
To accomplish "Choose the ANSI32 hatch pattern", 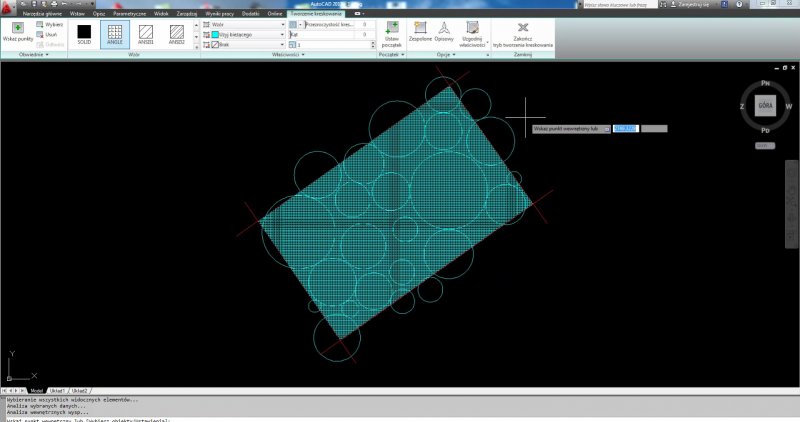I will point(176,33).
